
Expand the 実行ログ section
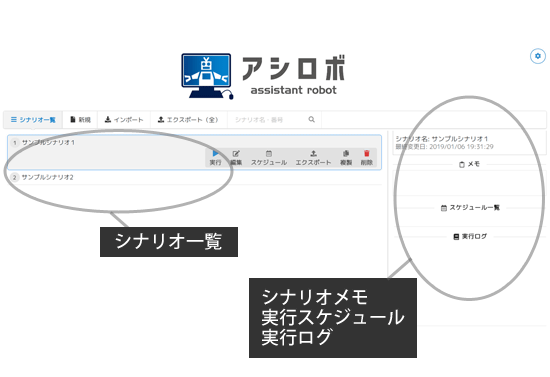coord(470,237)
